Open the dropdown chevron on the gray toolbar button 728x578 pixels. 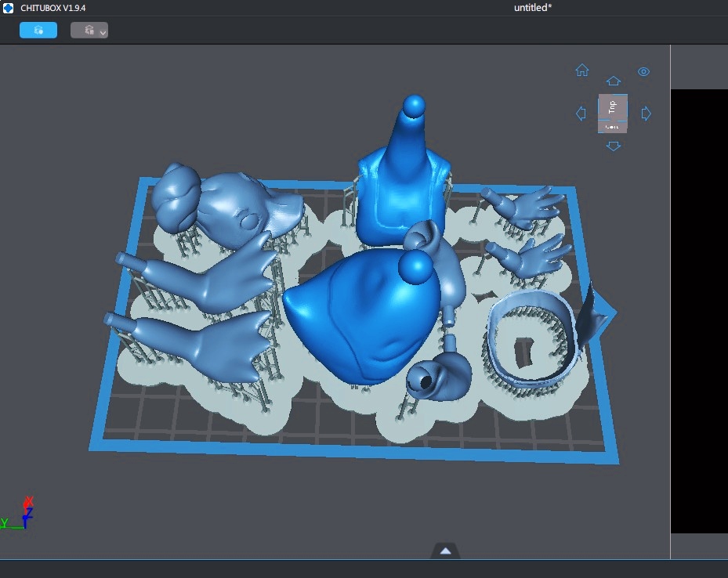(x=103, y=31)
